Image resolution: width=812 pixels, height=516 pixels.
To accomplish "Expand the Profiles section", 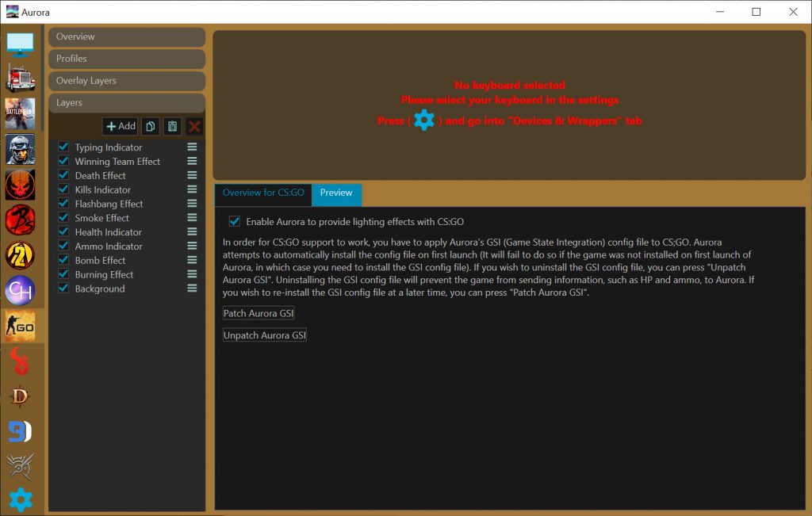I will tap(127, 59).
